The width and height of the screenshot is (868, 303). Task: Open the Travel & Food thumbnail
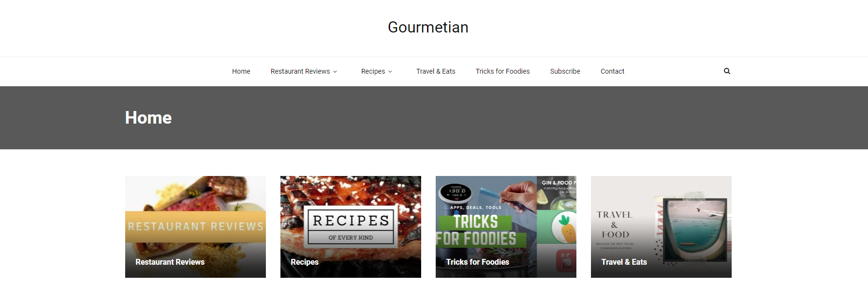pyautogui.click(x=661, y=227)
